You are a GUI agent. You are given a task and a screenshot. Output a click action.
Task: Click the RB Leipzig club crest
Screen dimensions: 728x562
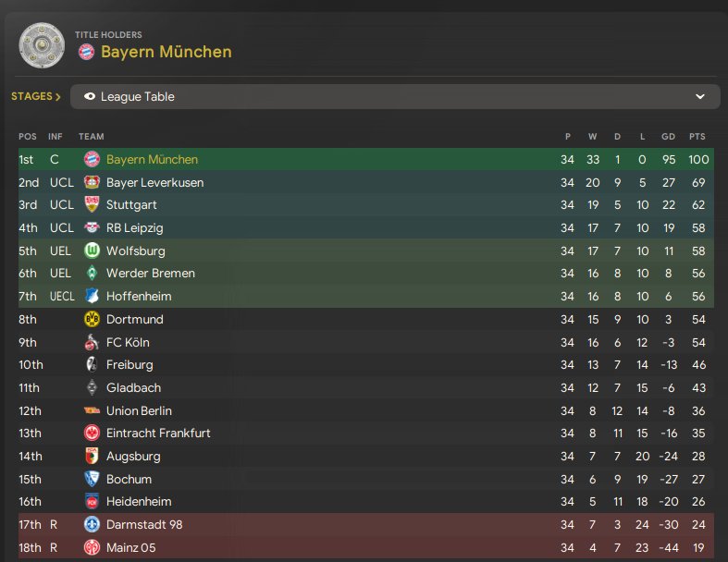tap(92, 227)
